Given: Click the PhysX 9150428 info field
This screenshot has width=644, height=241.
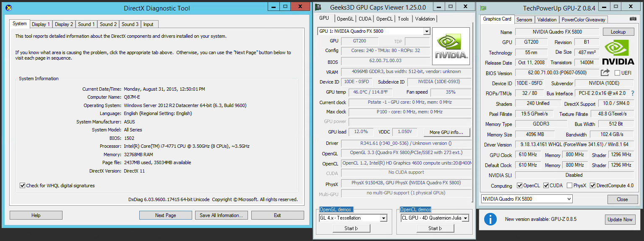Looking at the screenshot, I should point(406,183).
